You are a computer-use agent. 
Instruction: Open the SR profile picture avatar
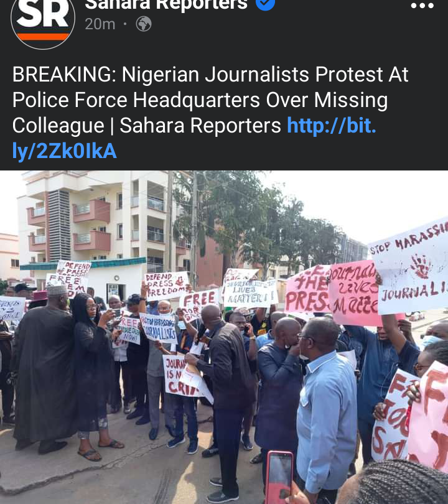pos(43,19)
